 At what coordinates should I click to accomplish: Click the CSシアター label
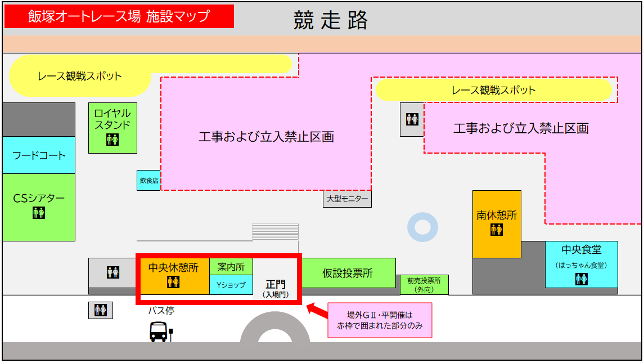pyautogui.click(x=39, y=198)
